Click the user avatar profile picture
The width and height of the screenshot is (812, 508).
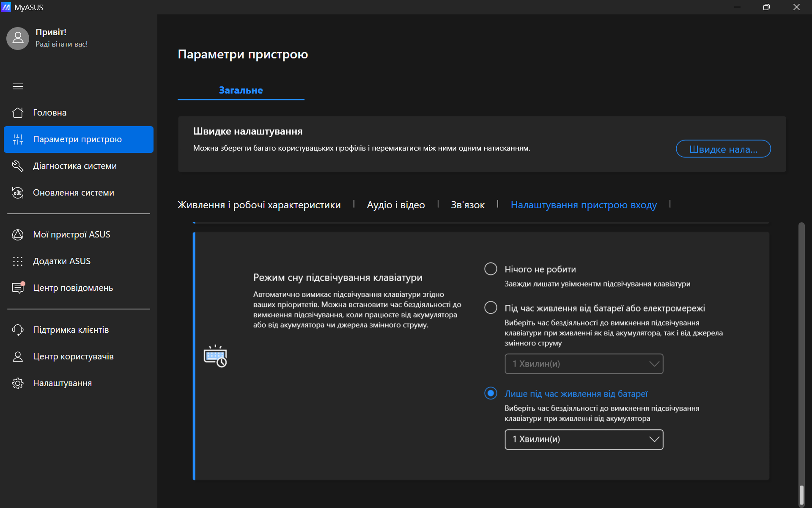coord(18,38)
